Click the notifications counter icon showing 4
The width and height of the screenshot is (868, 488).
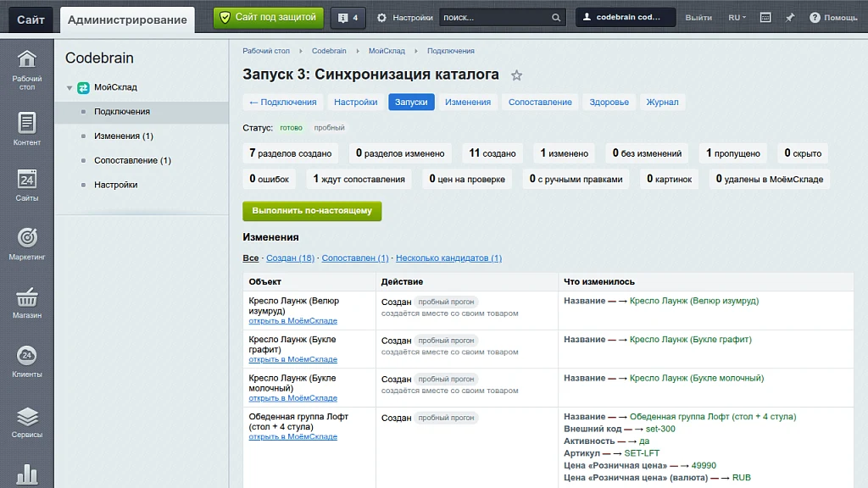pos(348,18)
